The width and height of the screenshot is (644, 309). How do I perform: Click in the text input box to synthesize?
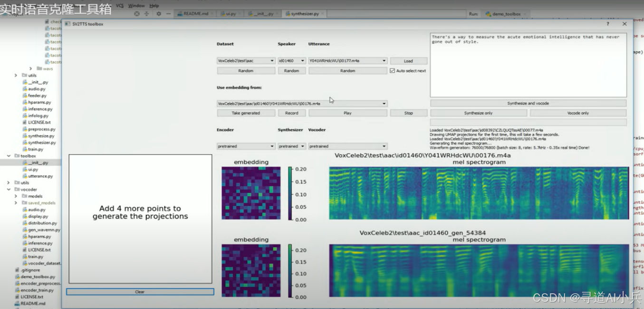[x=528, y=65]
